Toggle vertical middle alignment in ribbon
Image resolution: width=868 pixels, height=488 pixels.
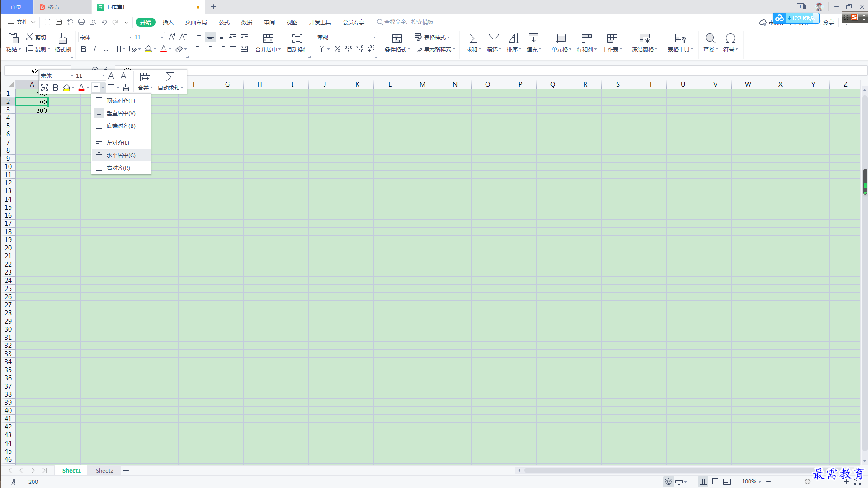coord(210,37)
